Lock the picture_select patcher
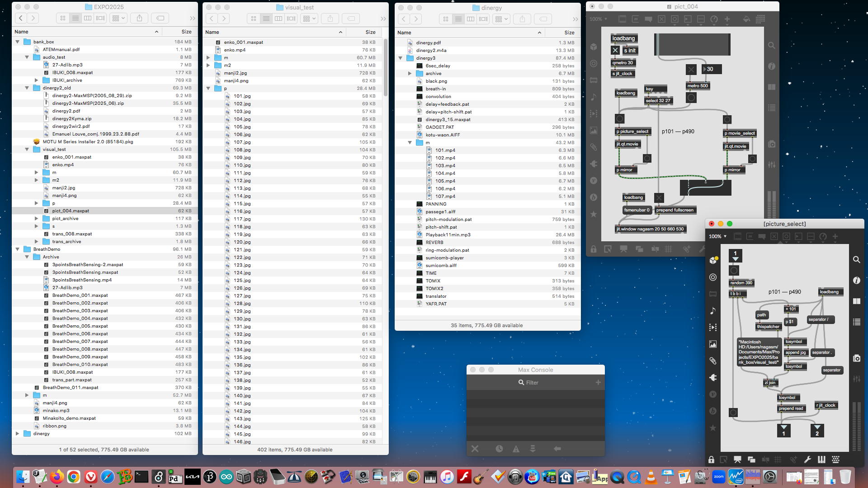 click(711, 460)
